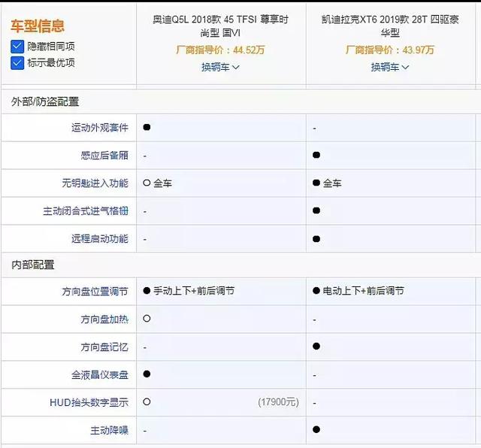Click the 运动外观套件 row label
Screen dimensions: 481x448
100,127
